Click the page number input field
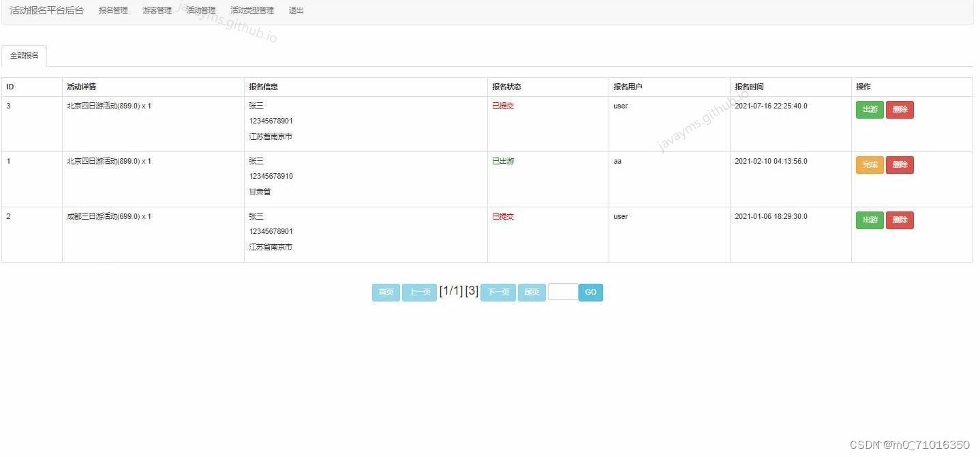Image resolution: width=980 pixels, height=457 pixels. [563, 292]
